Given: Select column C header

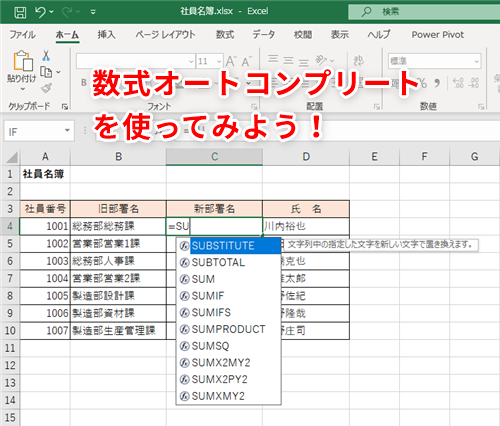Looking at the screenshot, I should coord(214,157).
